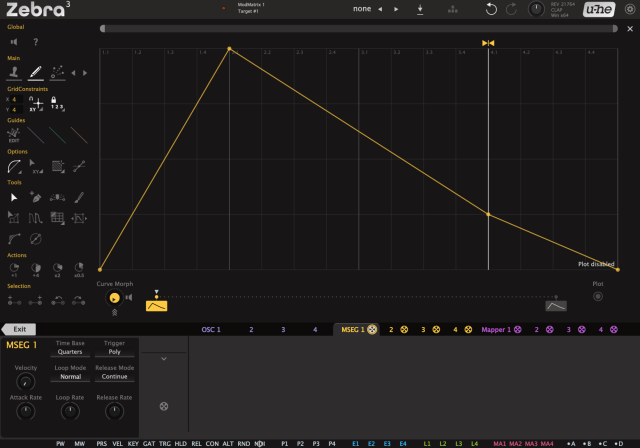Select the paintbrush tool under Tools

(x=79, y=198)
